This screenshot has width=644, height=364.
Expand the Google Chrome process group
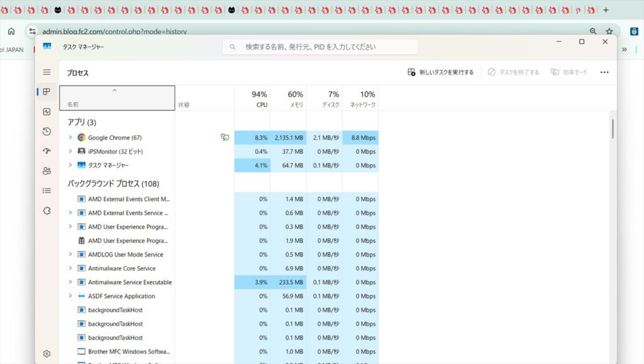(70, 138)
